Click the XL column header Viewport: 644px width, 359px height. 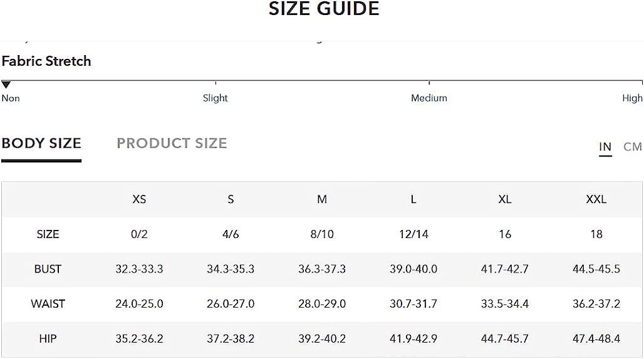pyautogui.click(x=505, y=199)
